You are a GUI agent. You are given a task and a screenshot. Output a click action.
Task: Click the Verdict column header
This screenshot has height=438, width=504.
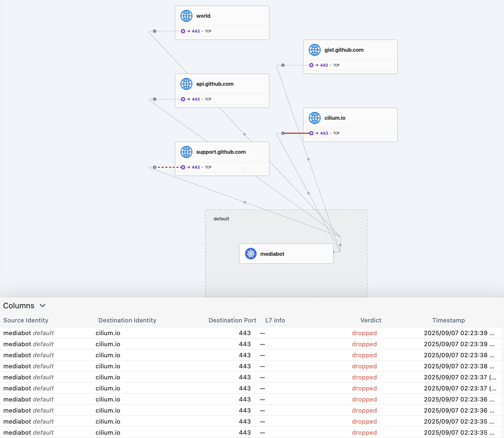pyautogui.click(x=371, y=320)
